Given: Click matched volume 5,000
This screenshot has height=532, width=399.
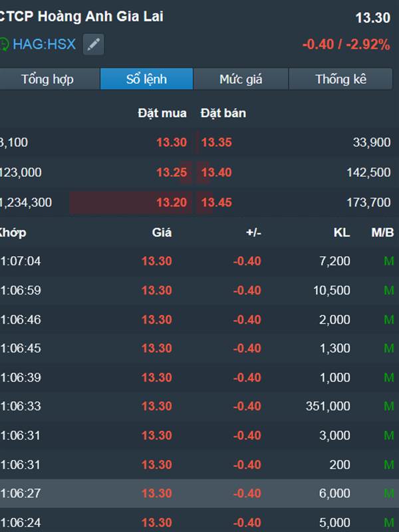Looking at the screenshot, I should coord(334,523).
